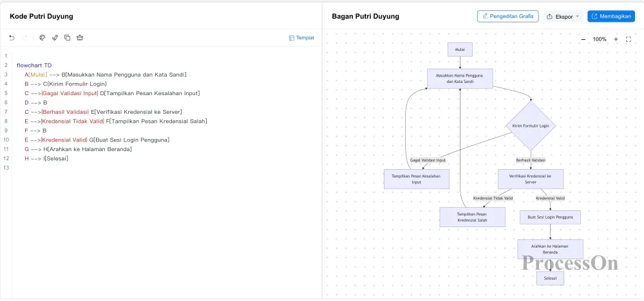Enter fullscreen with the expand icon
This screenshot has height=301, width=644.
pyautogui.click(x=629, y=39)
